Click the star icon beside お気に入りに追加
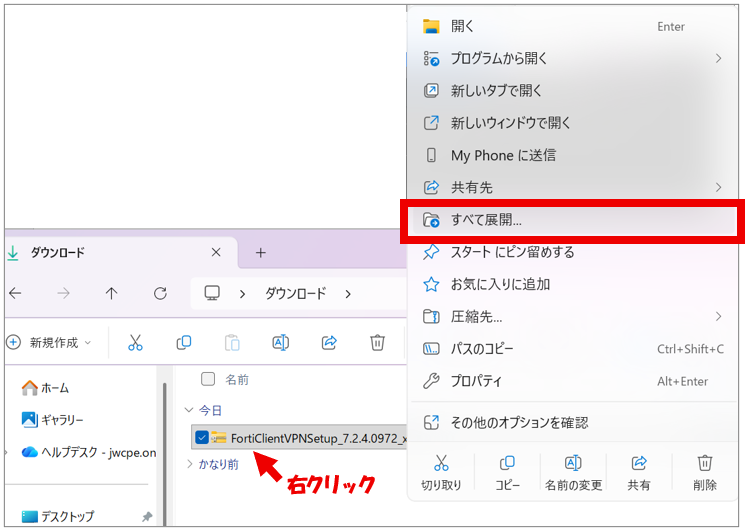This screenshot has width=747, height=530. tap(431, 284)
